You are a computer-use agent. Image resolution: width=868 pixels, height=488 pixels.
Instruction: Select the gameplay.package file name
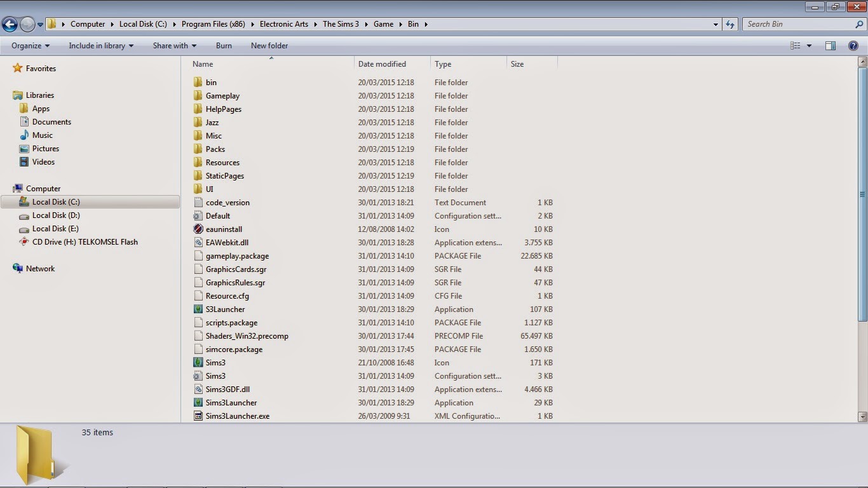[x=237, y=256]
